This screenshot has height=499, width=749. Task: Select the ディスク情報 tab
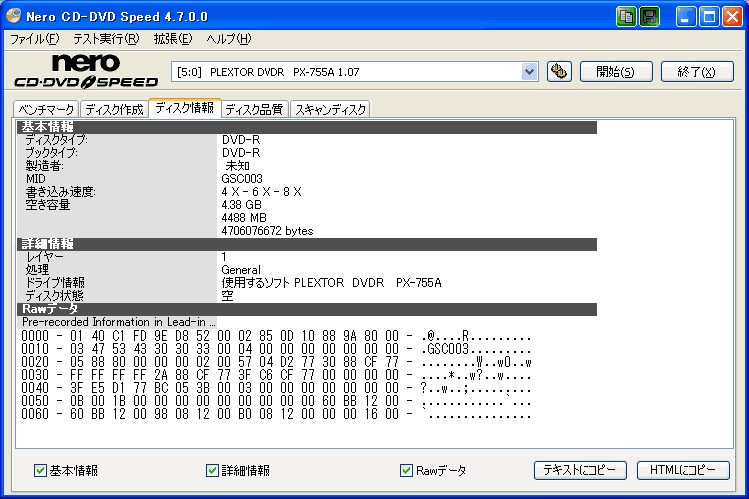185,108
